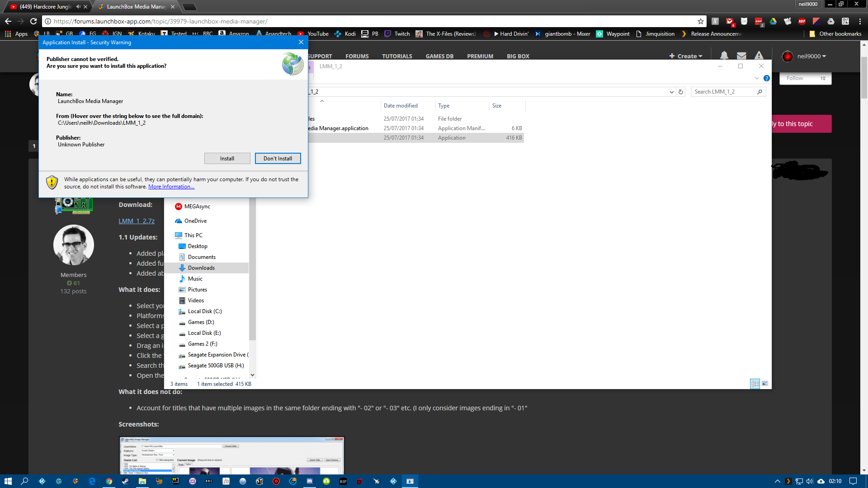Go to the PREMIUM menu
This screenshot has height=488, width=868.
(x=480, y=56)
